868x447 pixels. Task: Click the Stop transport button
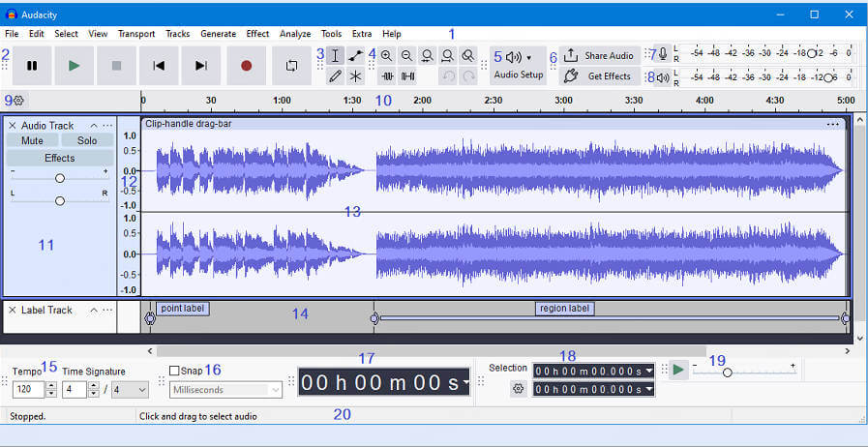[x=116, y=66]
